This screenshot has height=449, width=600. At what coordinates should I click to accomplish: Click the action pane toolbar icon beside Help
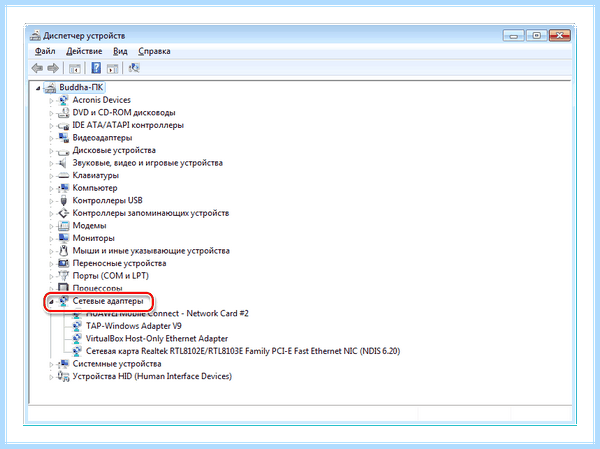click(x=112, y=69)
